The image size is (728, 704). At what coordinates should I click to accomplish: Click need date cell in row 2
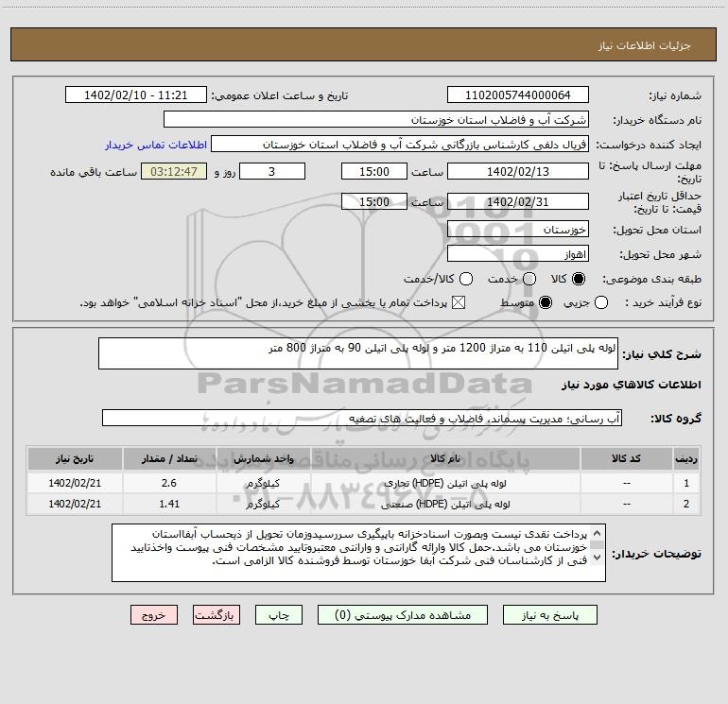[75, 504]
